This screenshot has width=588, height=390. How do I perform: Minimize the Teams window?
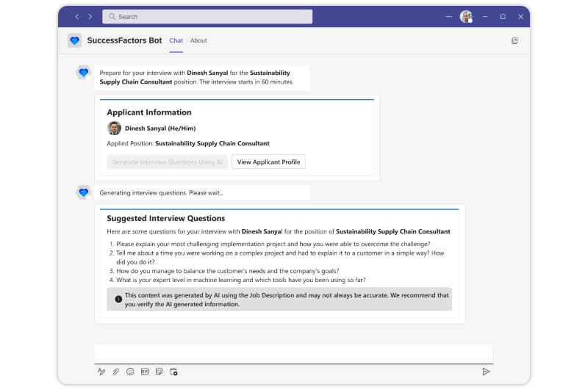coord(485,16)
